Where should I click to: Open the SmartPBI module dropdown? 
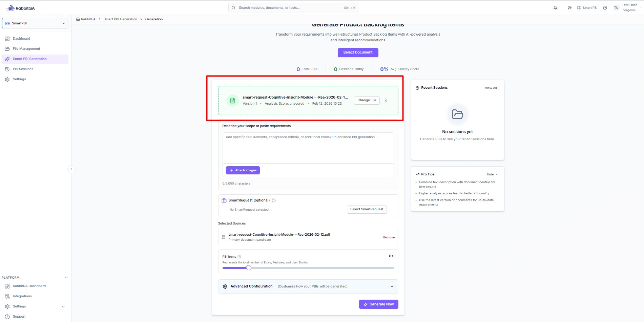tap(35, 23)
